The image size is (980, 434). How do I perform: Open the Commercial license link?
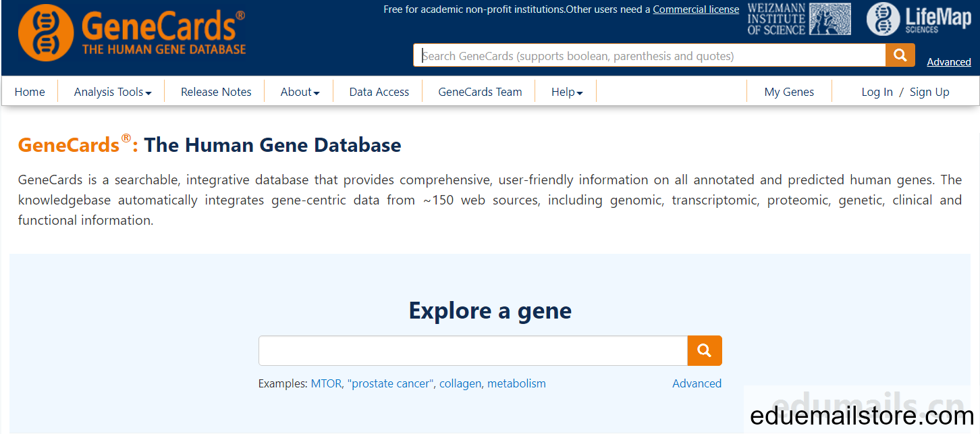tap(696, 9)
